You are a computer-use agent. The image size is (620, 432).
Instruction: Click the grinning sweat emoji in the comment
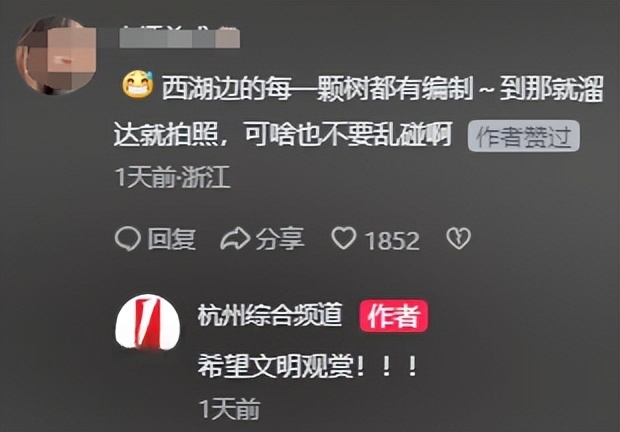click(138, 85)
